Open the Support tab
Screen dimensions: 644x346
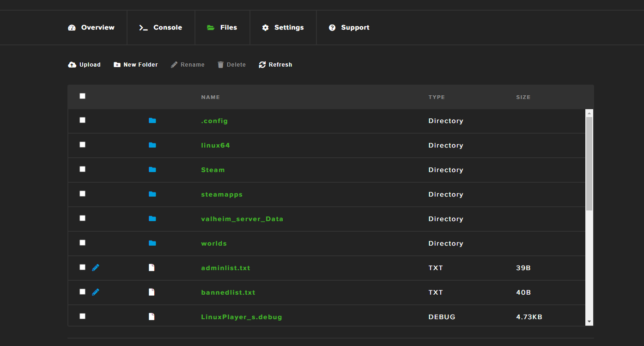349,28
